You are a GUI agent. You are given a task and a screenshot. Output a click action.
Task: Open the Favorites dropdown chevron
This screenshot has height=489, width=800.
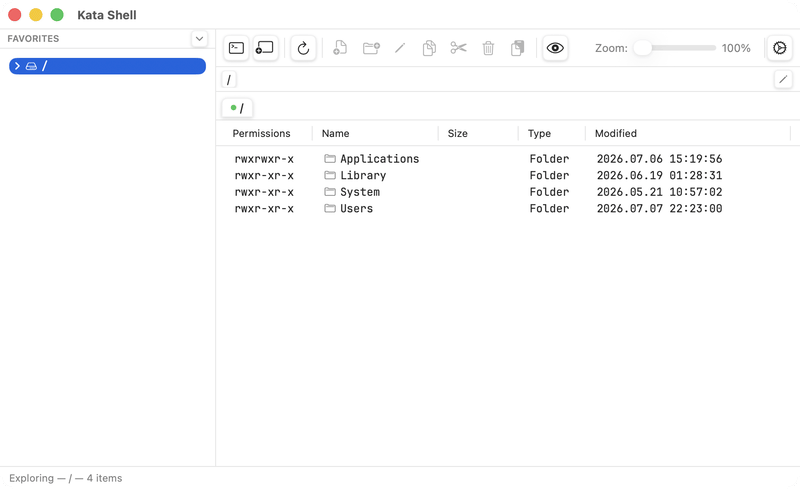coord(199,38)
